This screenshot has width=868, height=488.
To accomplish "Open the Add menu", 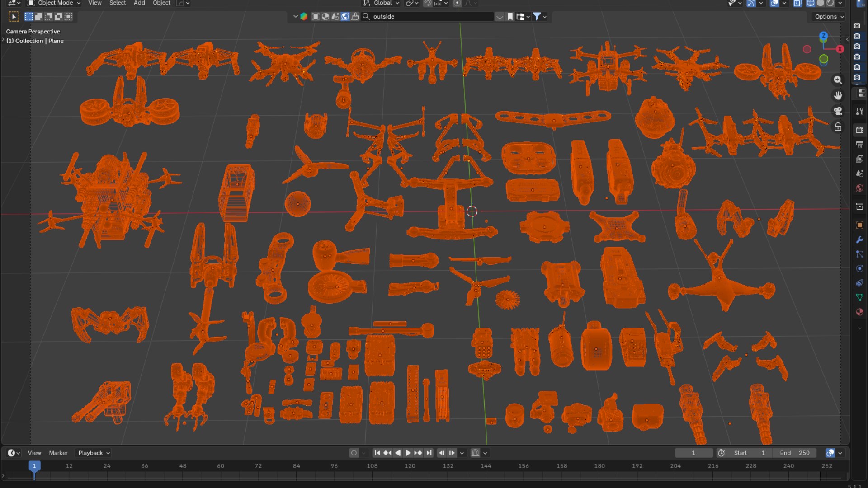I will (x=139, y=3).
